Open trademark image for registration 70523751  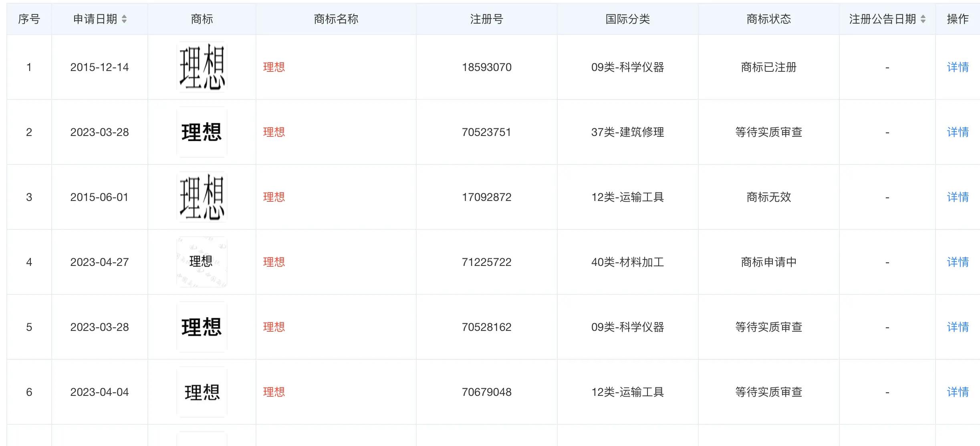[202, 132]
